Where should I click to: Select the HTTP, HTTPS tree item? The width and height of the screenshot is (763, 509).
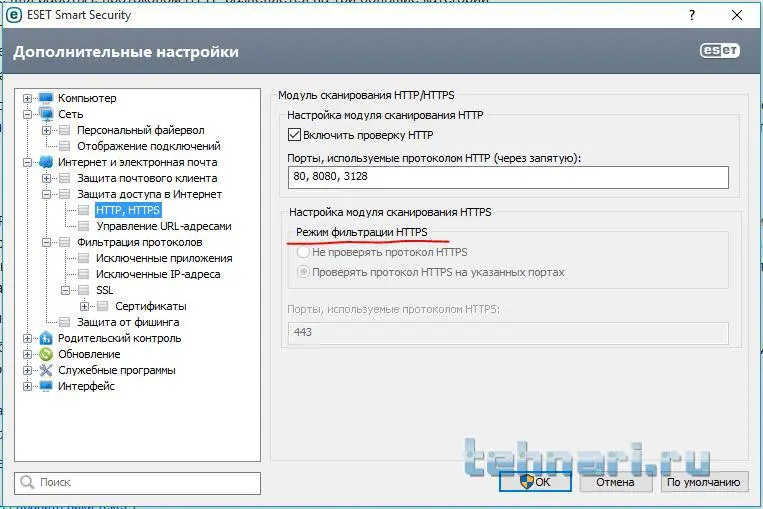point(128,210)
